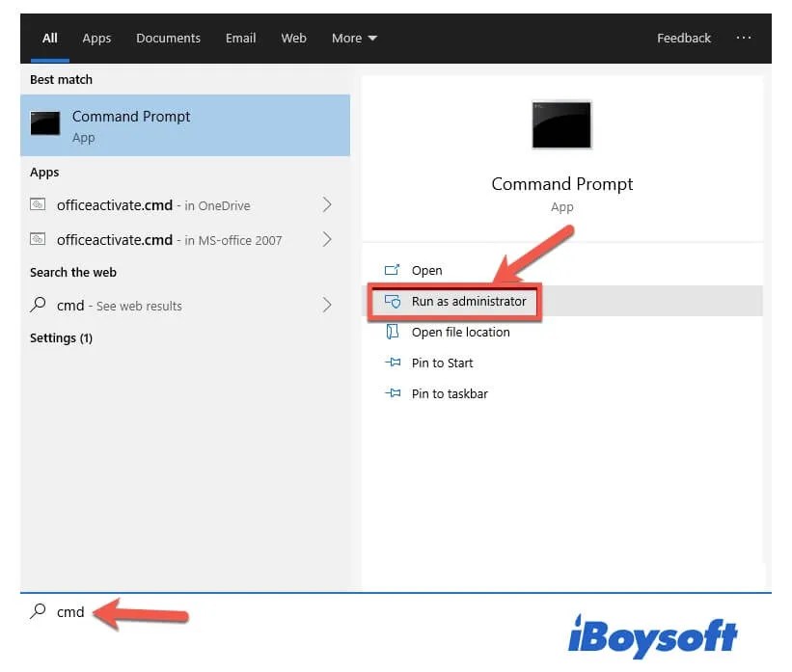
Task: Click the Feedback button
Action: pos(683,39)
